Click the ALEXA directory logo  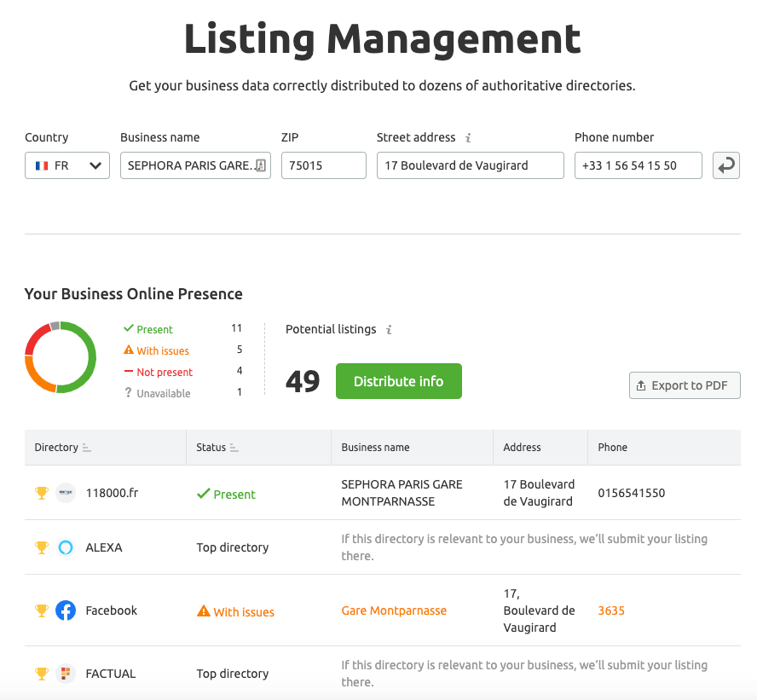[x=66, y=547]
